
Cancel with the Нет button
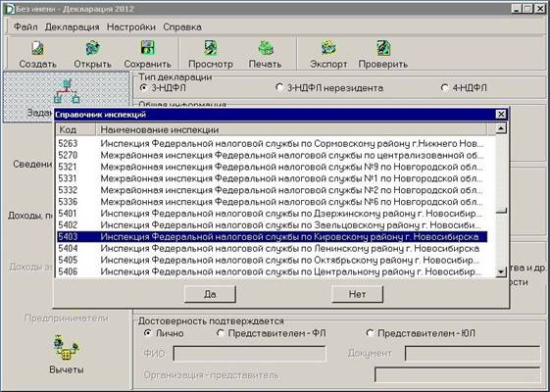(x=357, y=294)
